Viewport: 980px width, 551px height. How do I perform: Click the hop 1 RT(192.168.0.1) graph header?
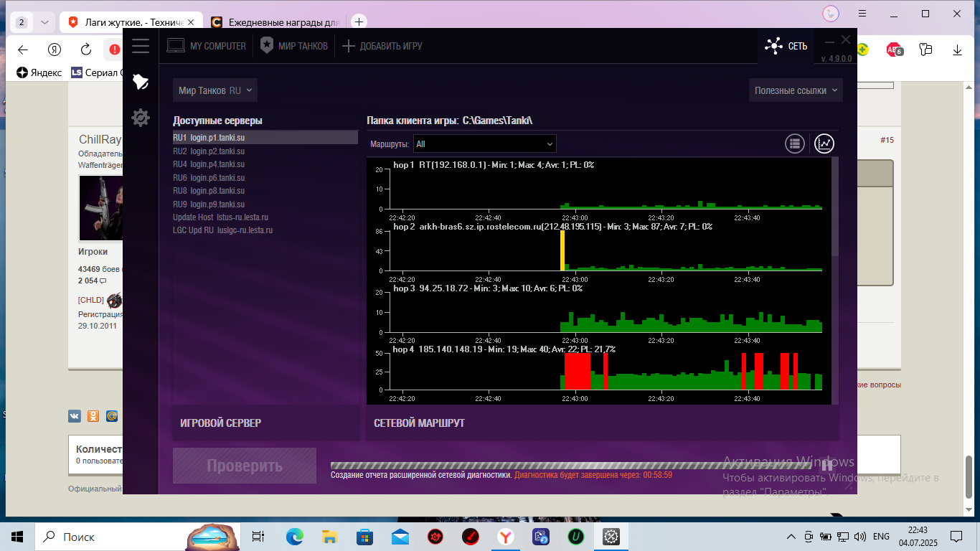pyautogui.click(x=494, y=165)
